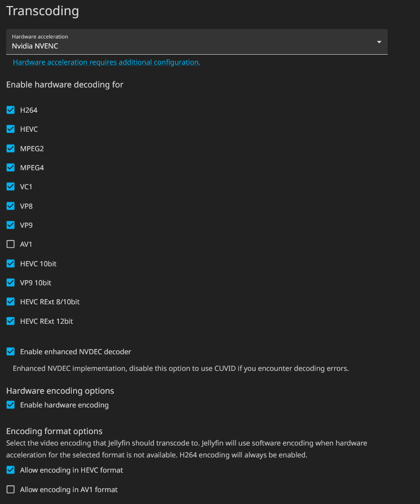
Task: Toggle off hardware encoding
Action: click(10, 405)
